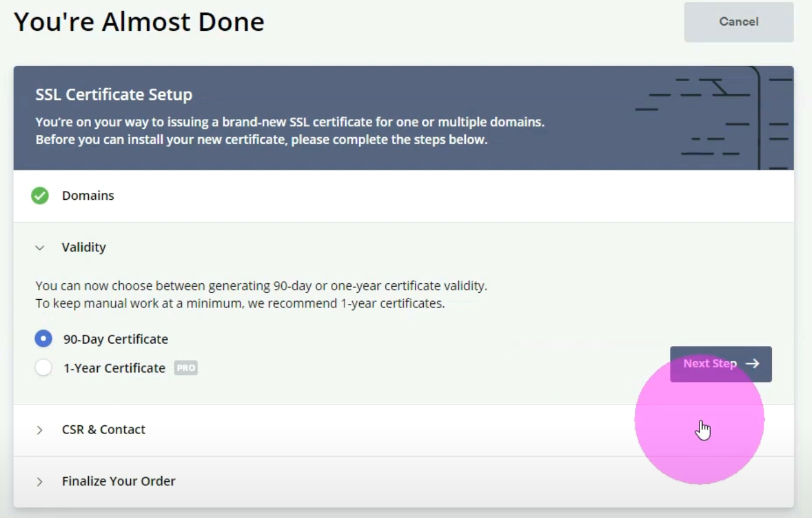Cancel the SSL certificate setup
This screenshot has width=812, height=518.
click(x=738, y=22)
